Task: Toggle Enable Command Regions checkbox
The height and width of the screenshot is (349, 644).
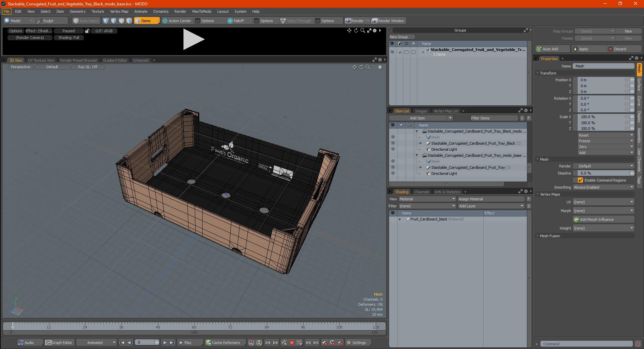Action: tap(580, 180)
